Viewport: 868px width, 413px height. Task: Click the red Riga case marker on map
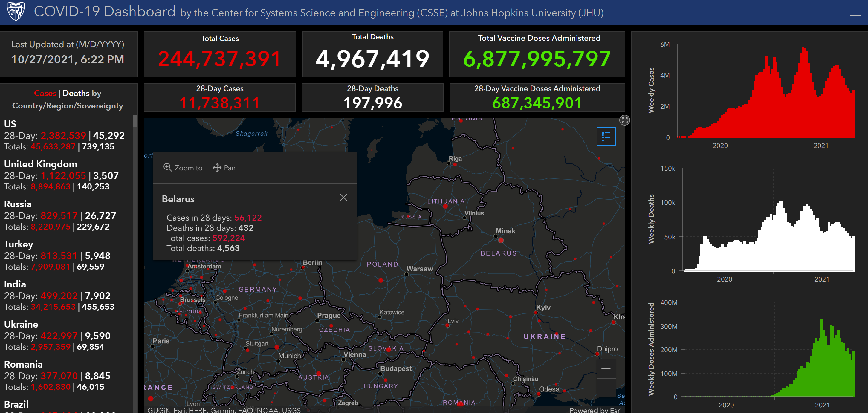pos(455,164)
